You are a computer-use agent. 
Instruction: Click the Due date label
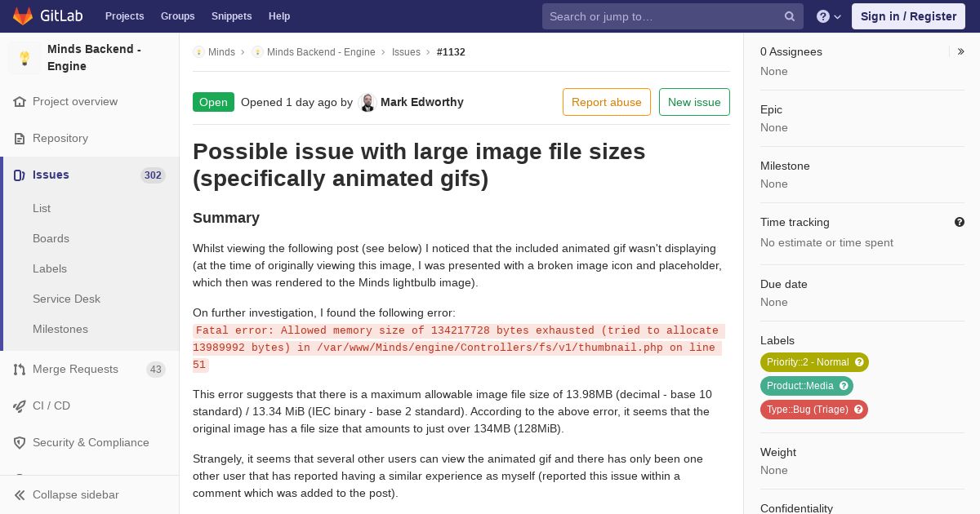click(784, 284)
